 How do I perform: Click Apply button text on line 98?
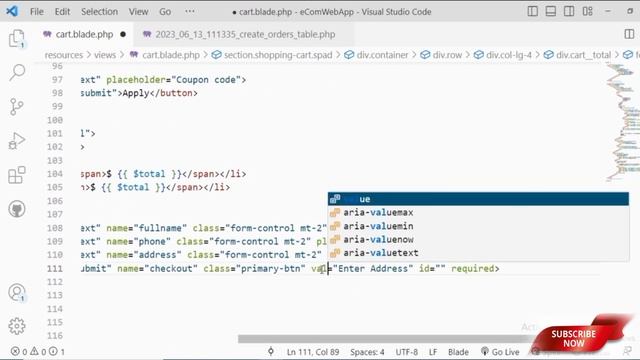click(x=136, y=93)
